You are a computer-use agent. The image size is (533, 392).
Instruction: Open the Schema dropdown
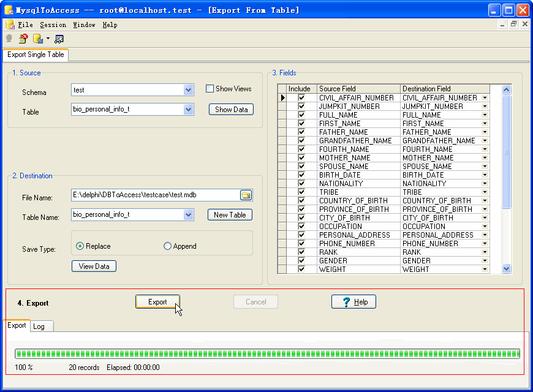point(188,90)
